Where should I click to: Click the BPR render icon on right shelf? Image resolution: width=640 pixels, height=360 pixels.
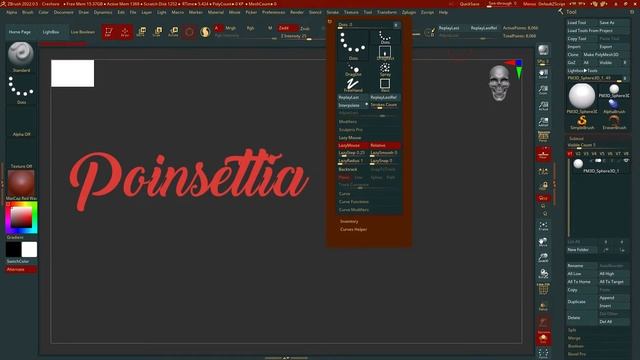pos(543,51)
